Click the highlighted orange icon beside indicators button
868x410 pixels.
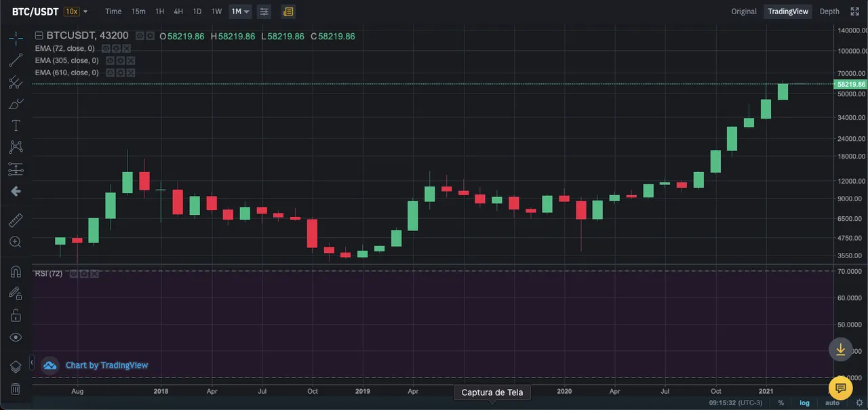(x=288, y=12)
